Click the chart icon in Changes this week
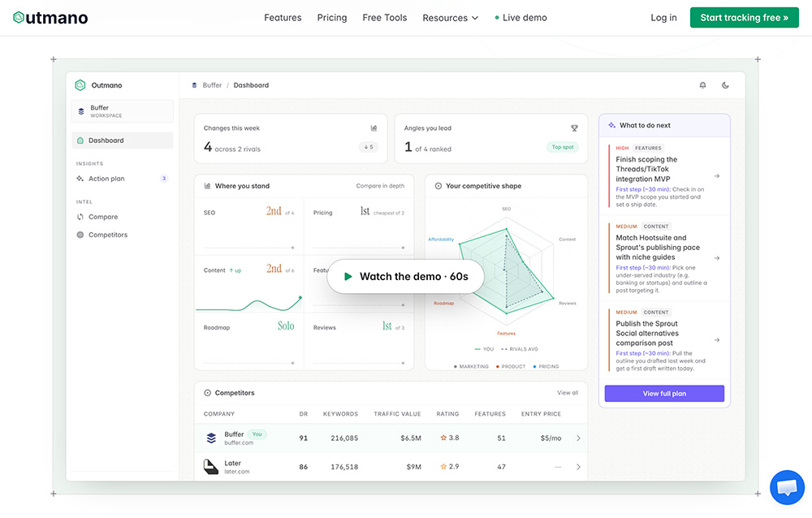This screenshot has height=518, width=812. (374, 128)
